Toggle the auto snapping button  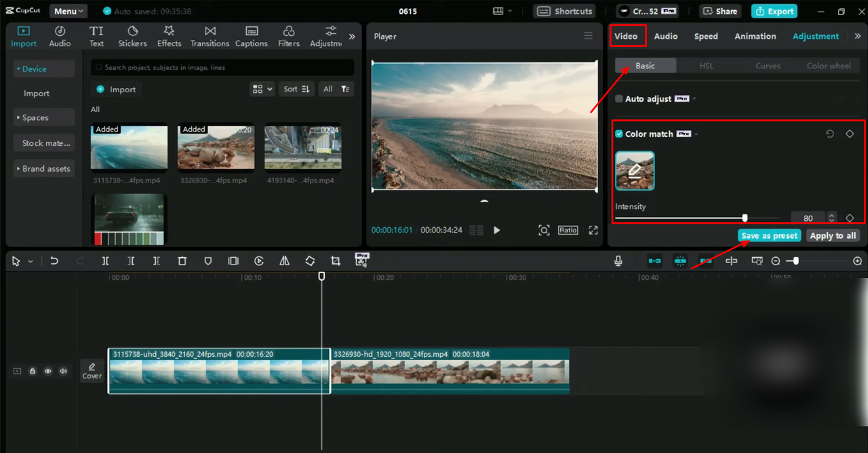click(x=680, y=261)
